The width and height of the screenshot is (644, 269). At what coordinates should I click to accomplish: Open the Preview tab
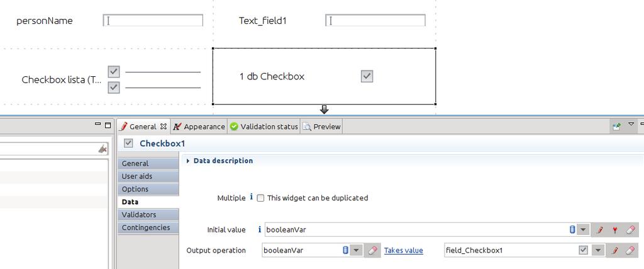click(x=321, y=127)
